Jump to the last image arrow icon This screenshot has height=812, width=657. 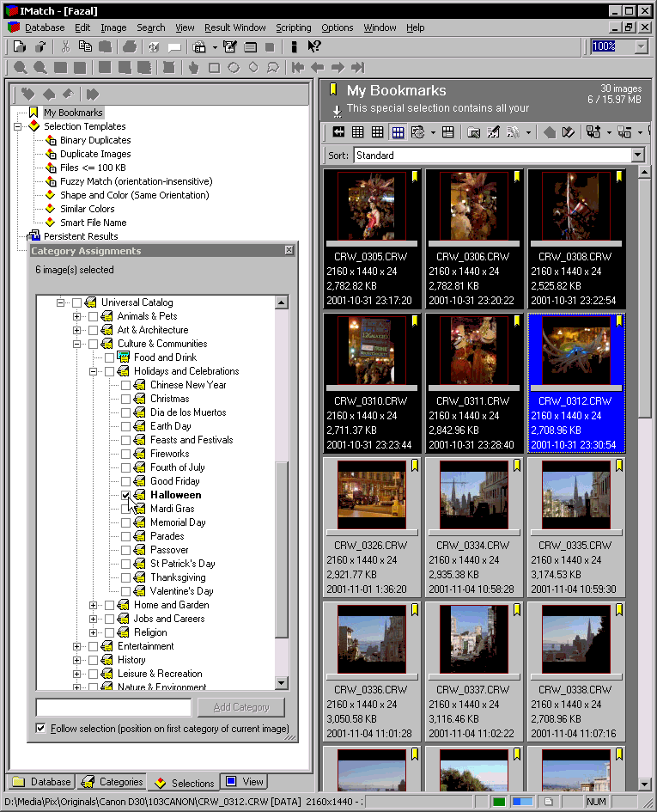tap(358, 68)
